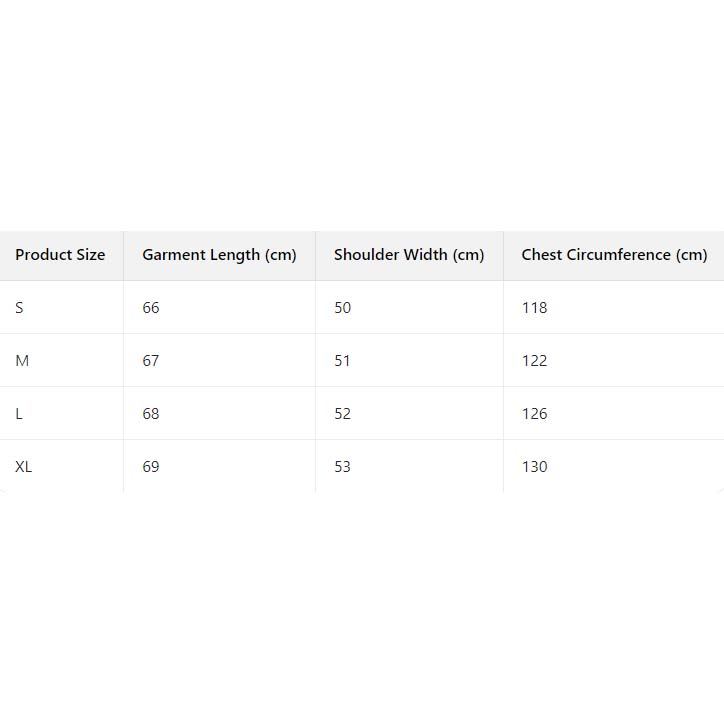Click chest circumference value 118
The image size is (724, 724).
point(535,308)
